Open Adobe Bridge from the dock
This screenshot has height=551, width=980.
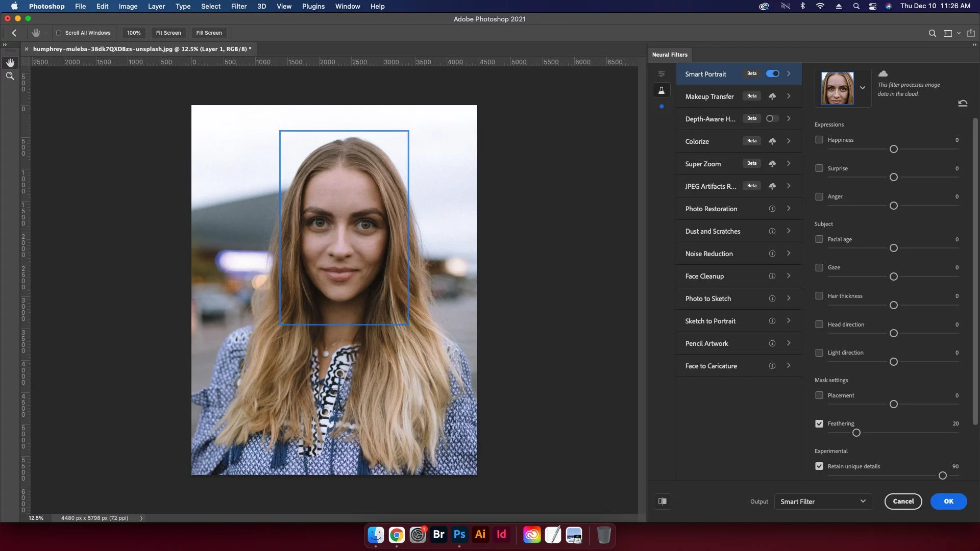[438, 534]
